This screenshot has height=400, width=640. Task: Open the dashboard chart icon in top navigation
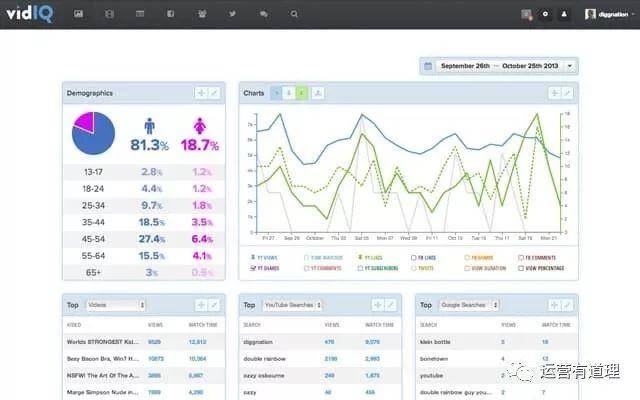78,14
